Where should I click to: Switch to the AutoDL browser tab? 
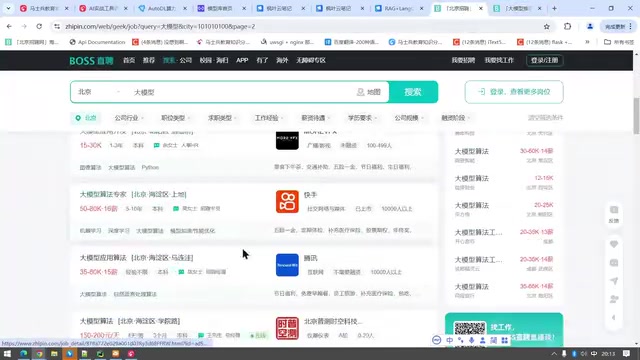point(162,8)
